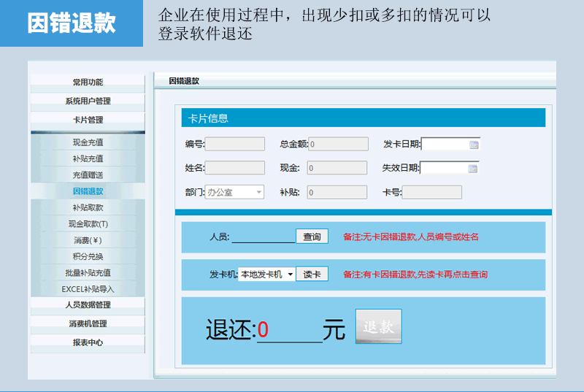Expand 系统用户管理 sidebar section
This screenshot has width=584, height=392.
[x=88, y=101]
